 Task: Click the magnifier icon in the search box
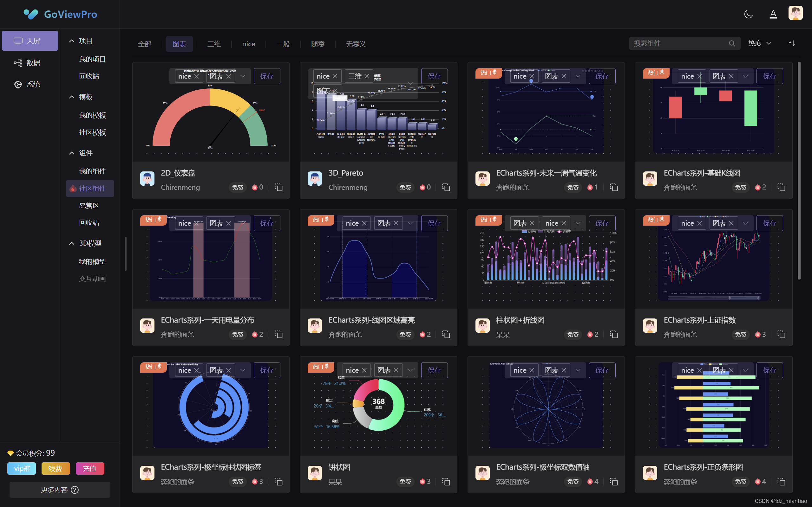tap(732, 43)
